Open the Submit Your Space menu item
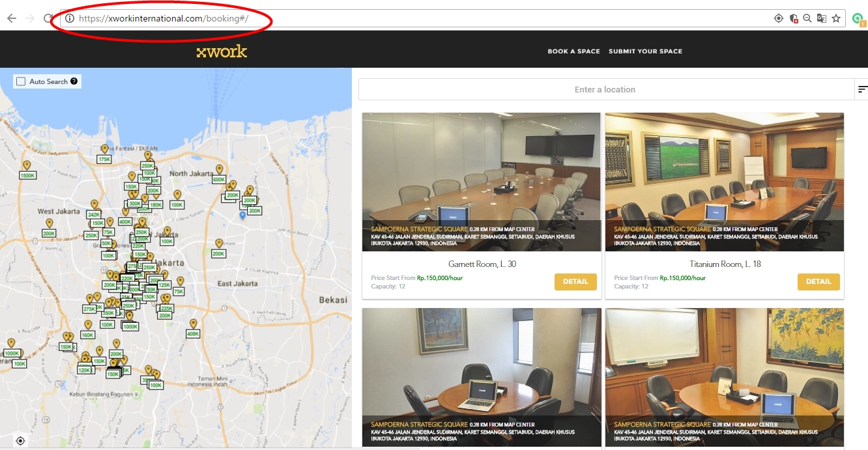The image size is (868, 450). coord(645,51)
